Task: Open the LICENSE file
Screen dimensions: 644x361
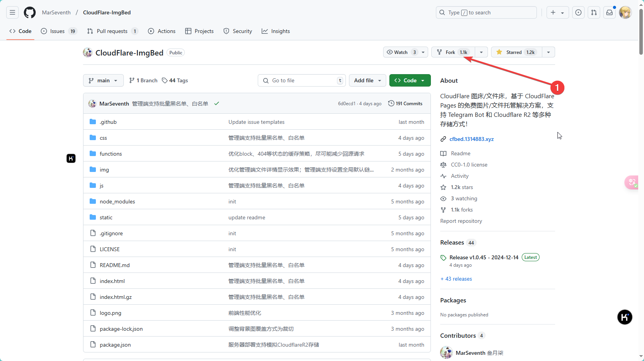Action: point(109,249)
